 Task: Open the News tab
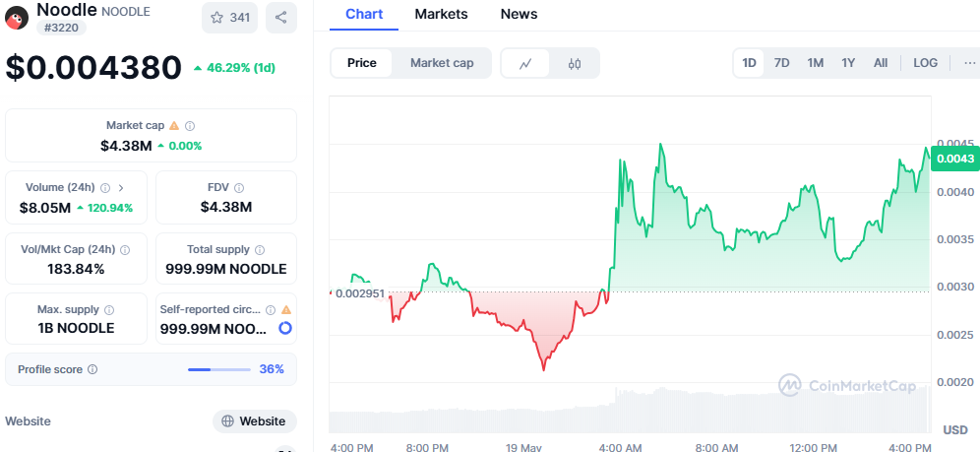pyautogui.click(x=519, y=15)
